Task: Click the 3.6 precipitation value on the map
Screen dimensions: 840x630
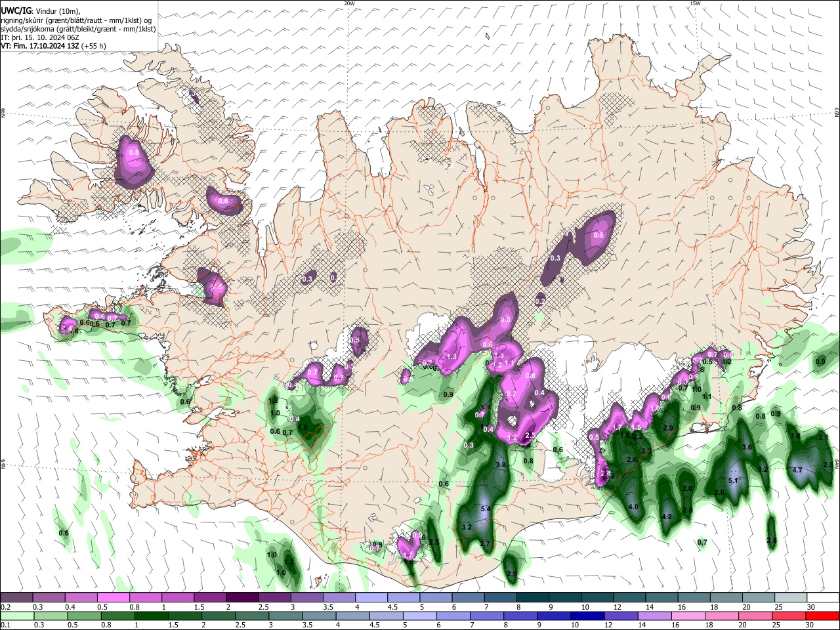Action: [x=746, y=447]
